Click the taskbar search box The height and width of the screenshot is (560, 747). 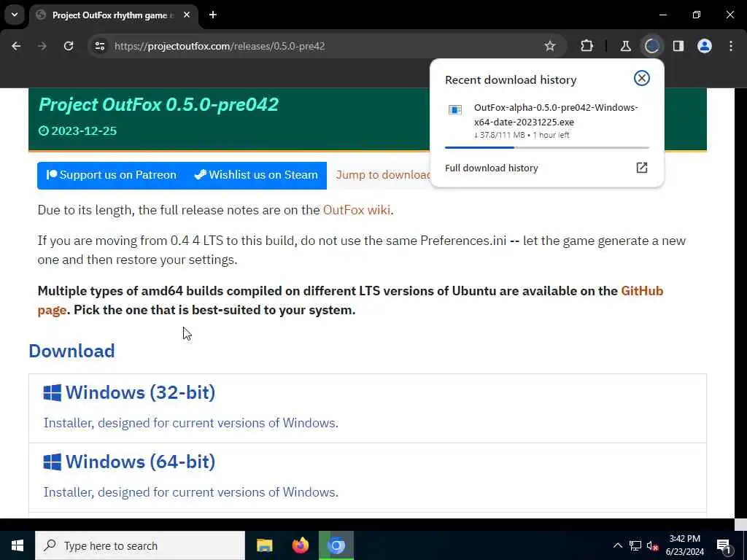(140, 545)
